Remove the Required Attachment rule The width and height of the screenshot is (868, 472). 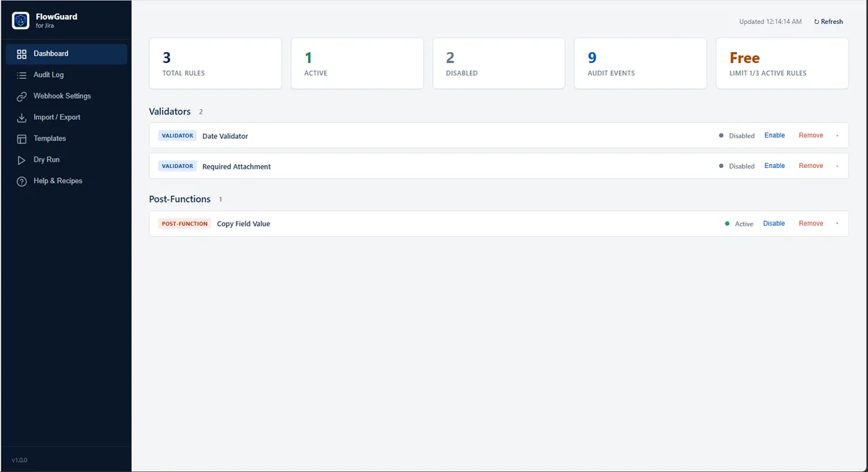point(811,166)
